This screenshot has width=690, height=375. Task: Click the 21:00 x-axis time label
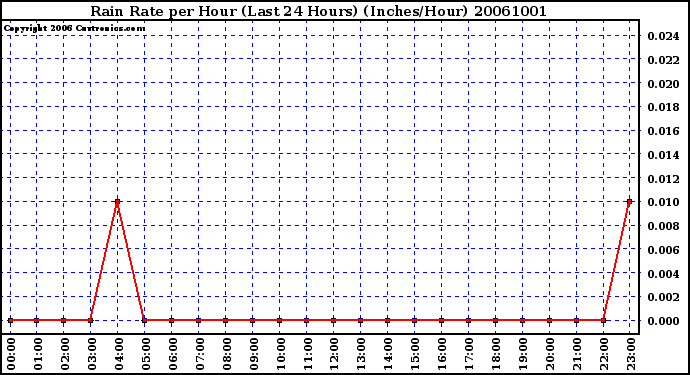click(x=577, y=354)
